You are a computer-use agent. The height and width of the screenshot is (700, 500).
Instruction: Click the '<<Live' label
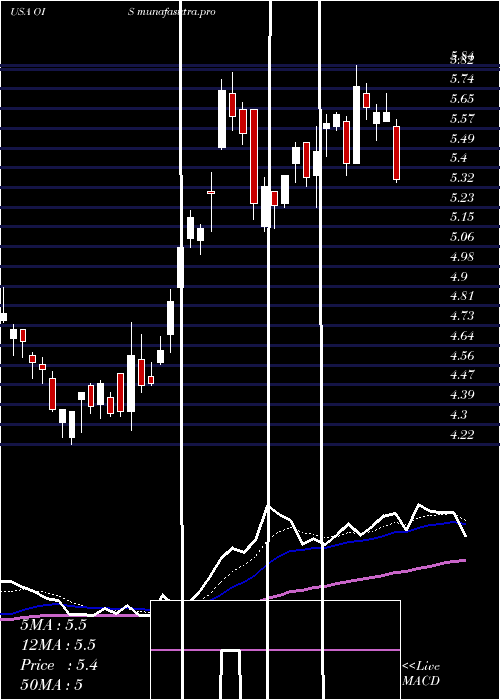[x=421, y=666]
